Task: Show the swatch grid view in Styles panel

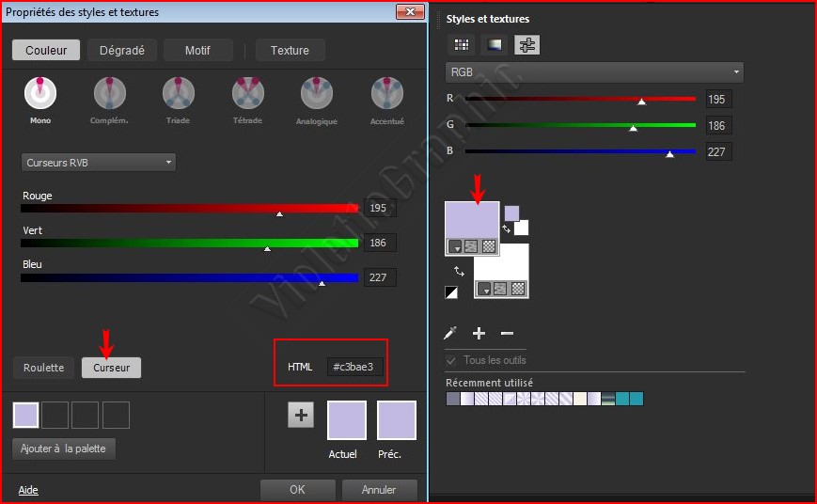Action: point(462,44)
